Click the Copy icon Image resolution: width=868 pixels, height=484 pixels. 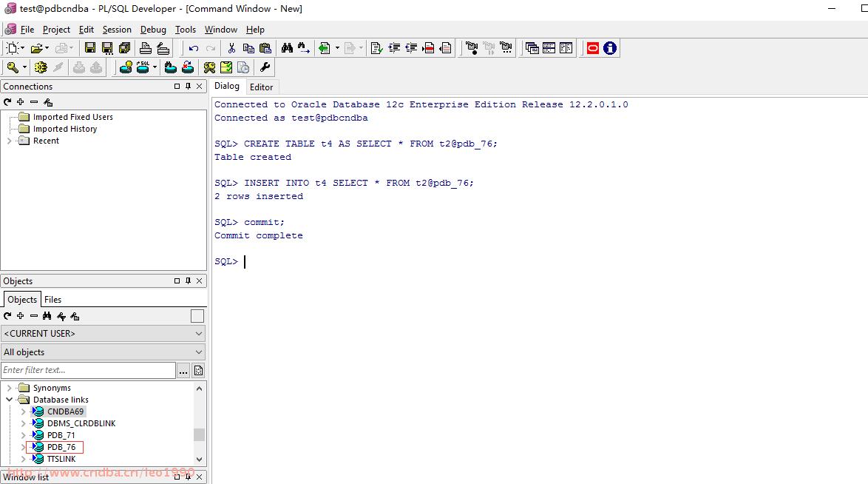tap(248, 48)
